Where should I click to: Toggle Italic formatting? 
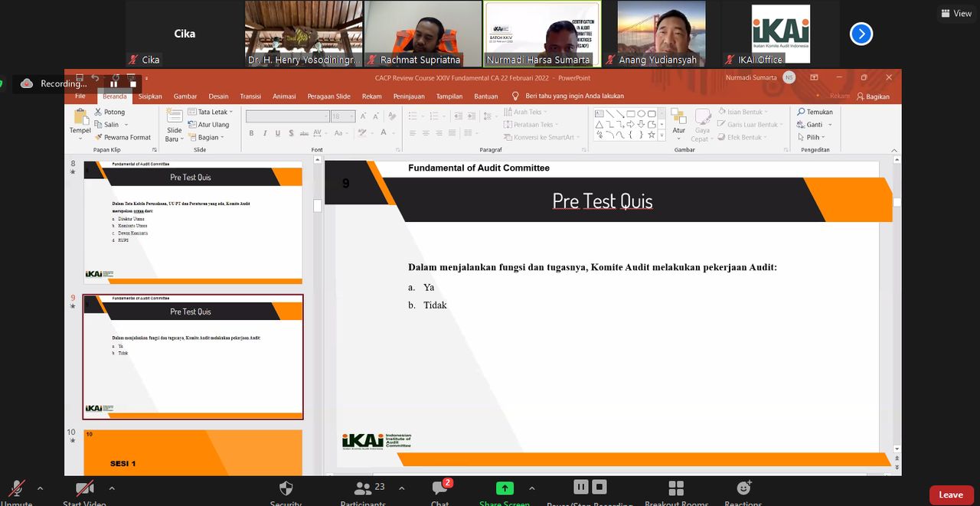point(265,133)
